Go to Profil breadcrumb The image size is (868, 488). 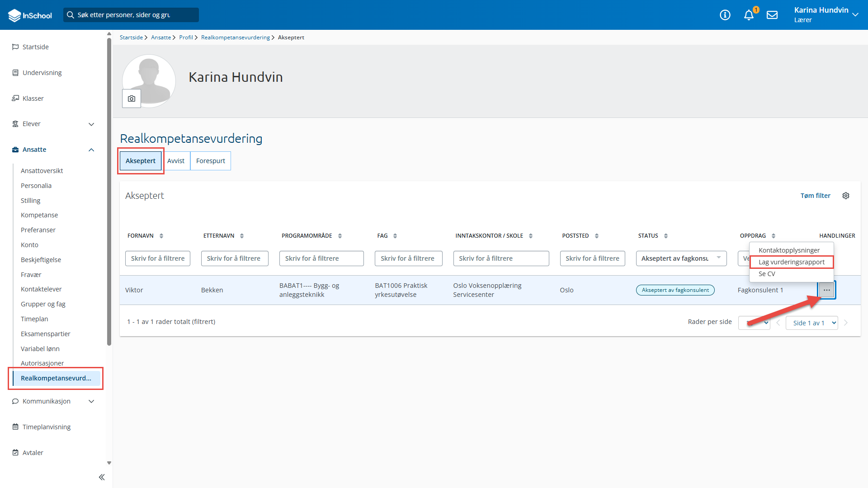pyautogui.click(x=186, y=38)
